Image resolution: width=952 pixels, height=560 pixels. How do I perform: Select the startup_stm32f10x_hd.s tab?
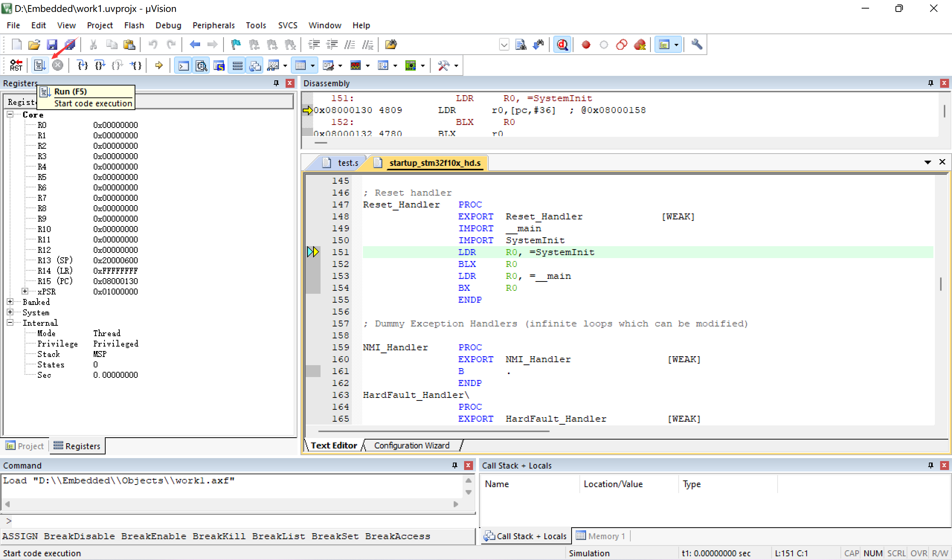click(430, 163)
